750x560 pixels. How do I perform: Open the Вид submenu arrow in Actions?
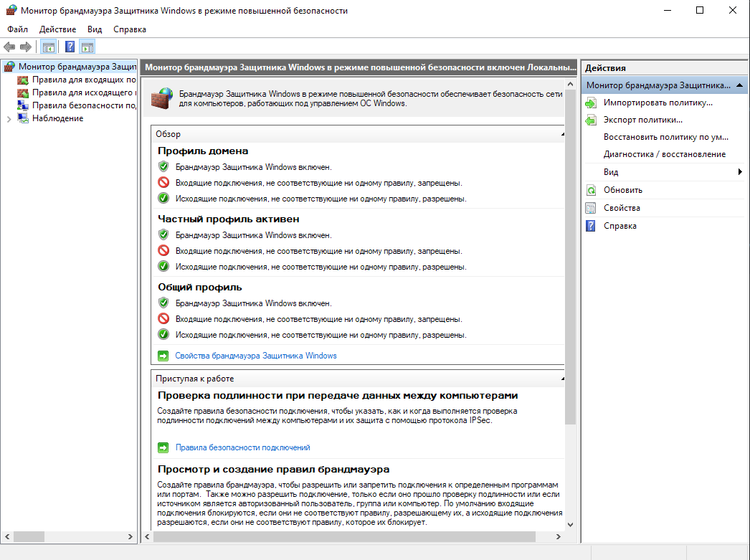740,172
